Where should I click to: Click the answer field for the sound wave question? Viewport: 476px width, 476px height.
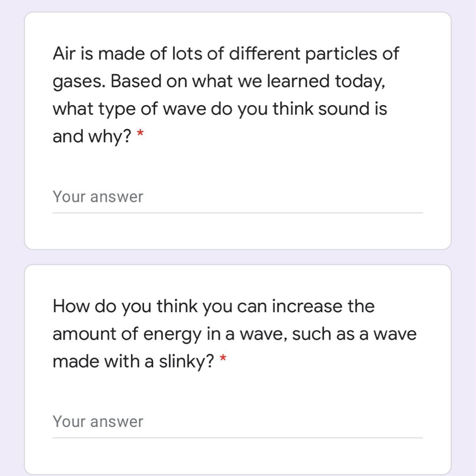coord(237,197)
